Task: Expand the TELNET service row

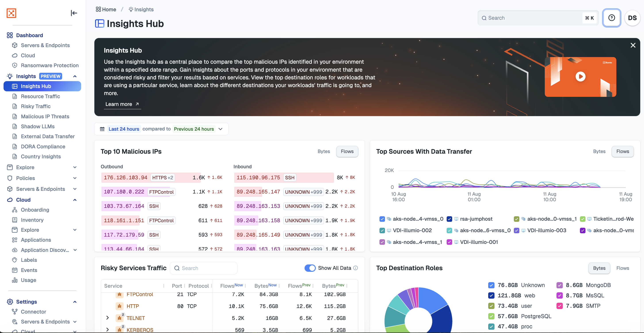Action: 107,318
